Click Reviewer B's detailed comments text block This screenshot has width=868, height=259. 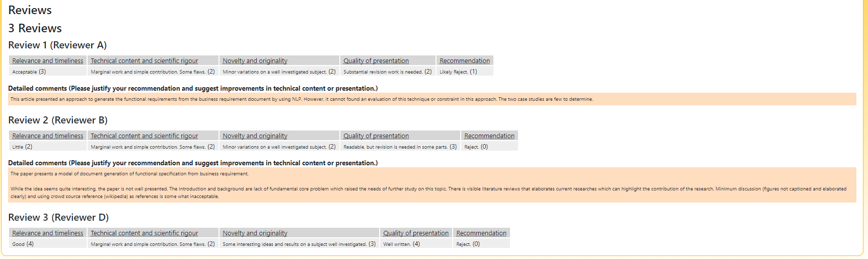[432, 185]
